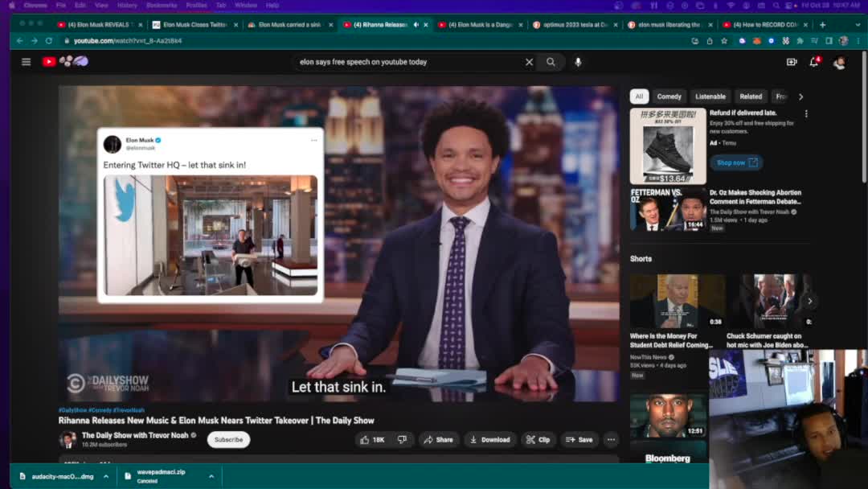868x489 pixels.
Task: Open the tab search dropdown
Action: (858, 25)
